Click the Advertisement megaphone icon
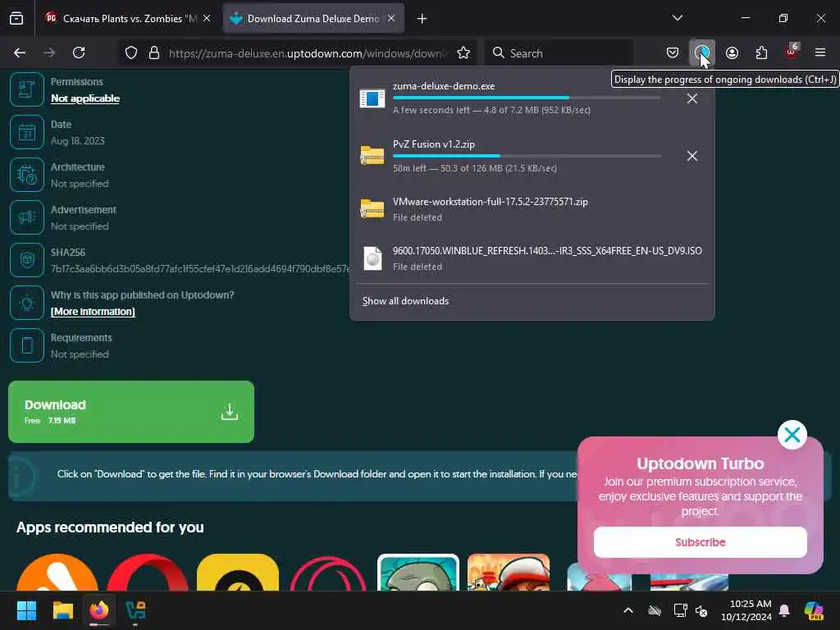Screen dimensions: 840x630 (x=27, y=217)
